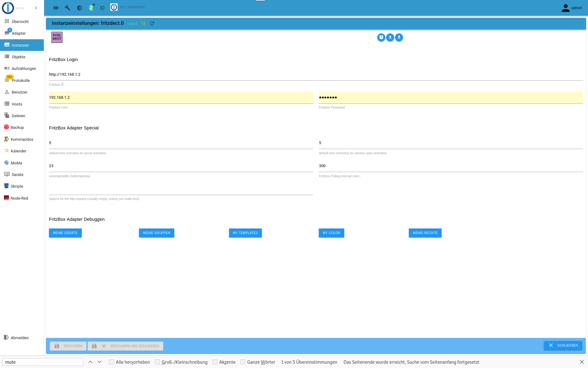The height and width of the screenshot is (368, 588).
Task: Click the voreingestellte Zieltemperatur field
Action: [x=181, y=166]
